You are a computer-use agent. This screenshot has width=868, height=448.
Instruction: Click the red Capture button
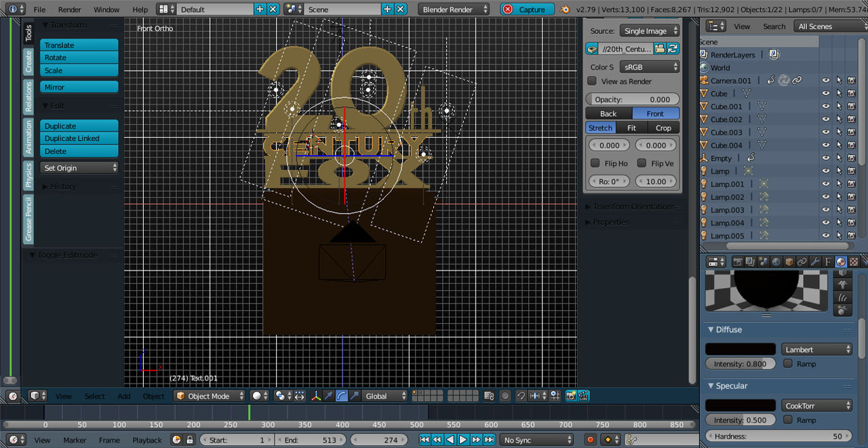527,9
